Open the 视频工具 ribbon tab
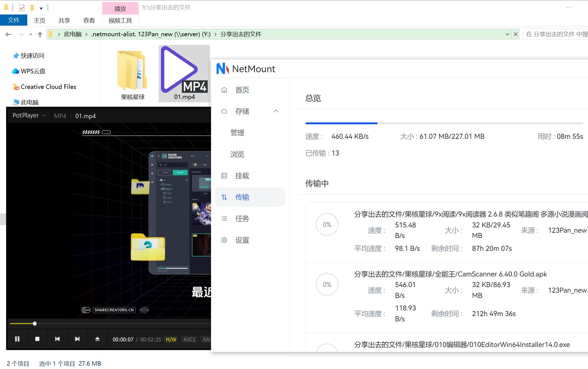 click(120, 20)
